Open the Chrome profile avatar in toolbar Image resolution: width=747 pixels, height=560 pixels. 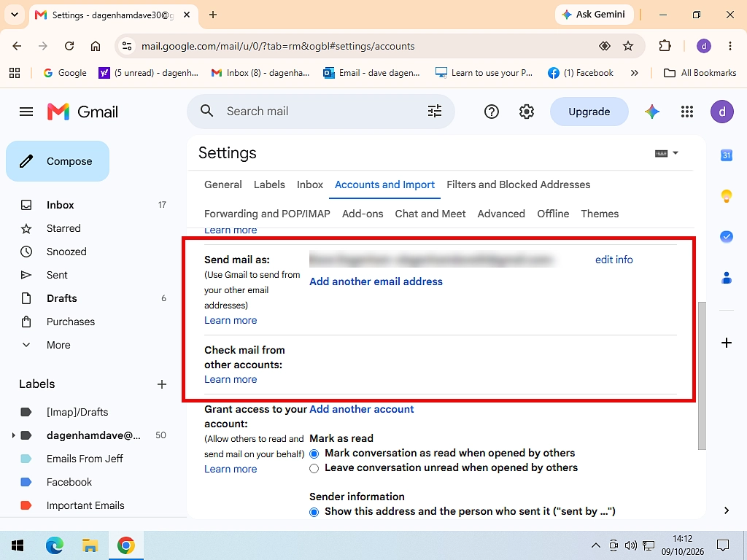click(x=704, y=46)
